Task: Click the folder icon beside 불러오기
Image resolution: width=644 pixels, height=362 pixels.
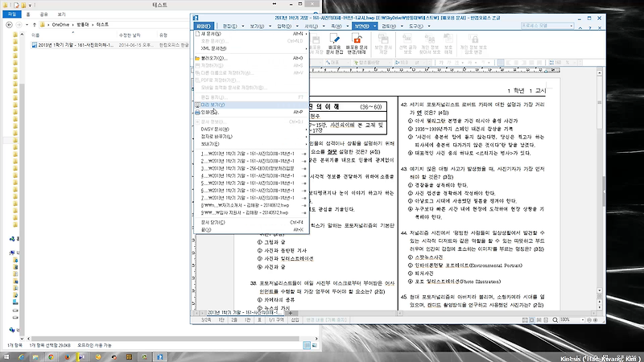Action: (x=197, y=58)
